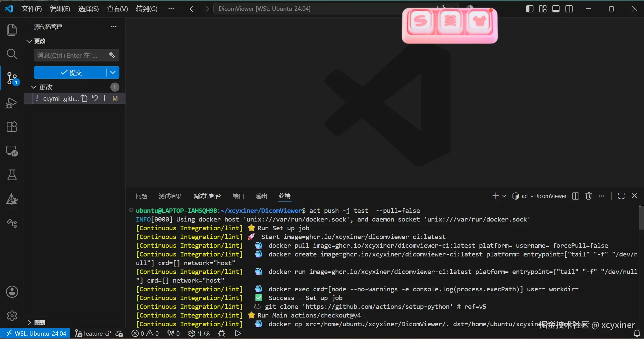
Task: Toggle bottom panel visibility in title bar
Action: pyautogui.click(x=556, y=9)
